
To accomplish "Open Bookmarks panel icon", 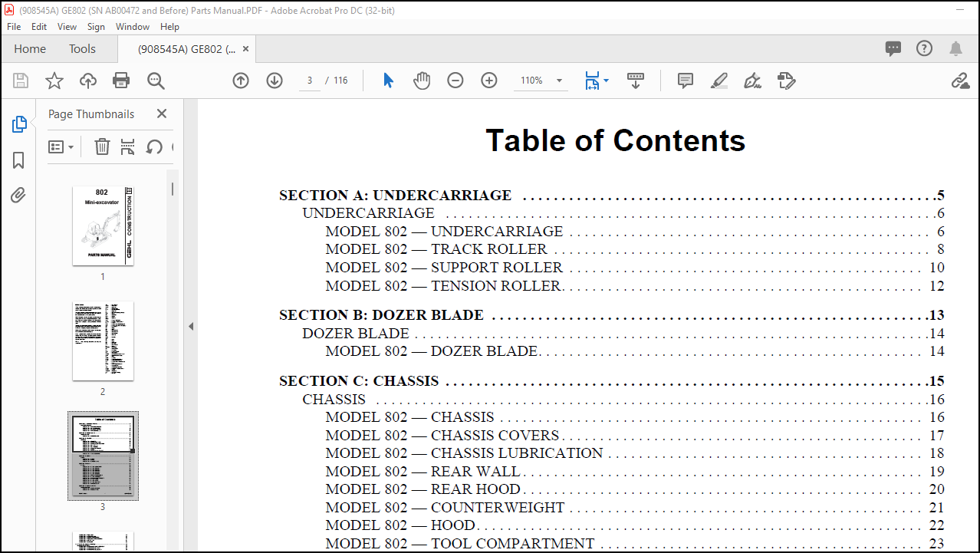I will coord(19,160).
